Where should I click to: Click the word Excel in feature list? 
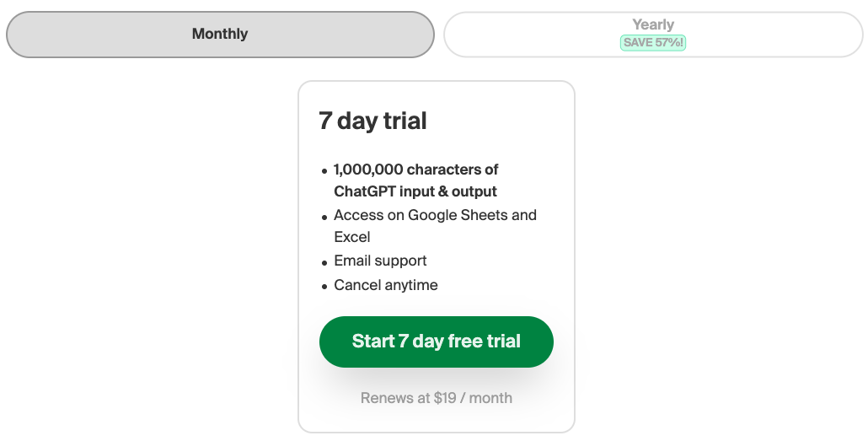pyautogui.click(x=352, y=237)
